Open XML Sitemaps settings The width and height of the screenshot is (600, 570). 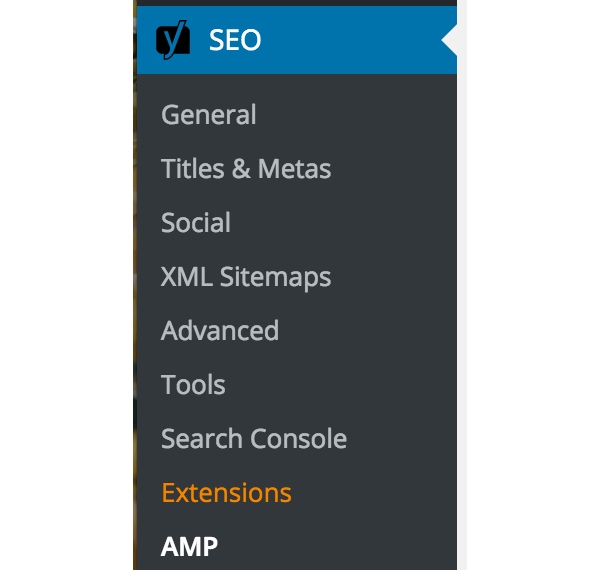pyautogui.click(x=245, y=277)
